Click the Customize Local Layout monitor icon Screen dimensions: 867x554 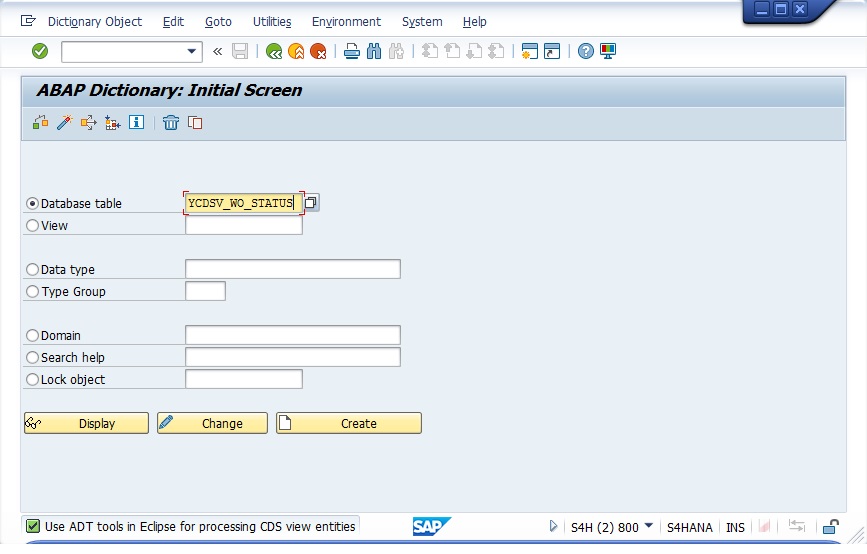(608, 51)
